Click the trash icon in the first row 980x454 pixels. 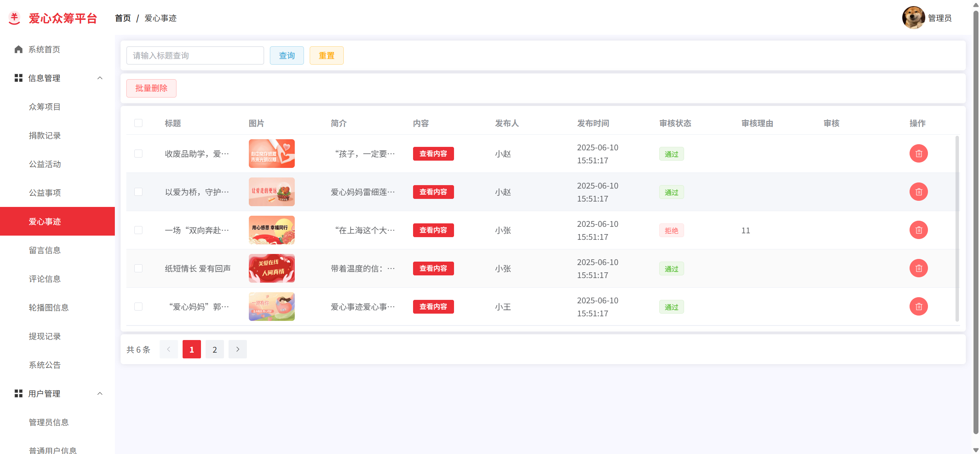click(918, 154)
